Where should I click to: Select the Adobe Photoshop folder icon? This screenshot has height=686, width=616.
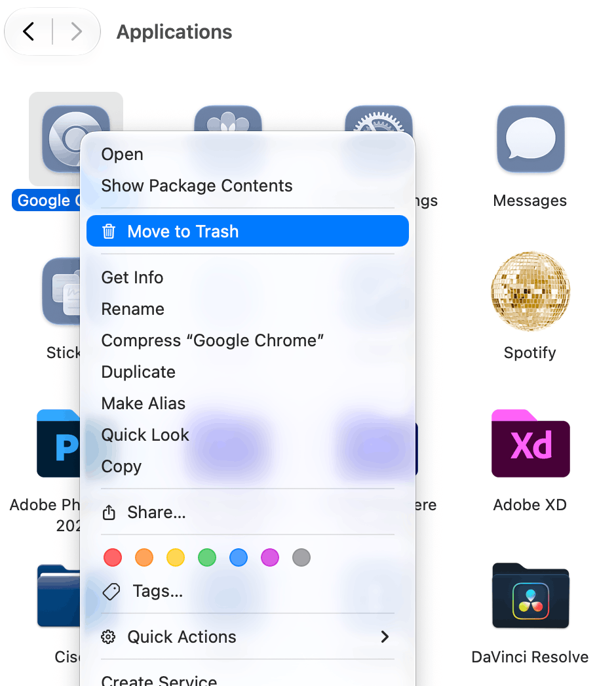click(58, 443)
